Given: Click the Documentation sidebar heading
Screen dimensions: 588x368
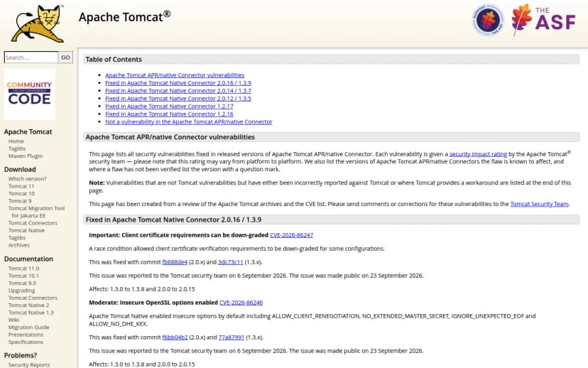Looking at the screenshot, I should pyautogui.click(x=28, y=259).
